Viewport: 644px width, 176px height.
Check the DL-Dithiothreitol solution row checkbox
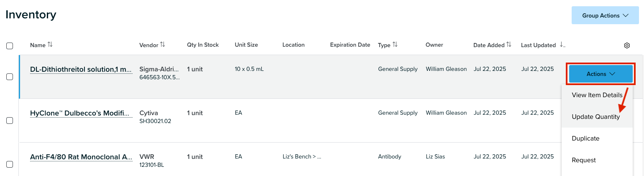(x=10, y=77)
